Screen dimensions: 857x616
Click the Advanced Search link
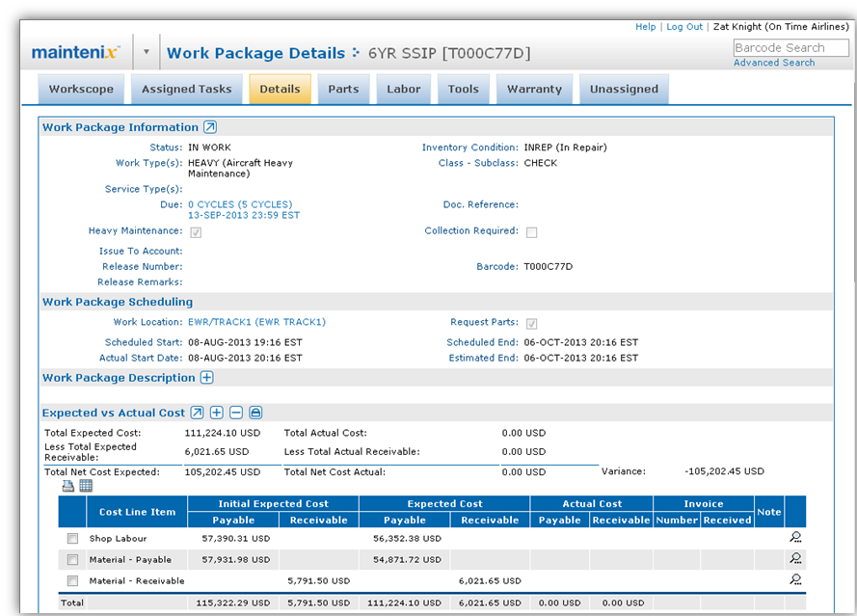pos(774,63)
